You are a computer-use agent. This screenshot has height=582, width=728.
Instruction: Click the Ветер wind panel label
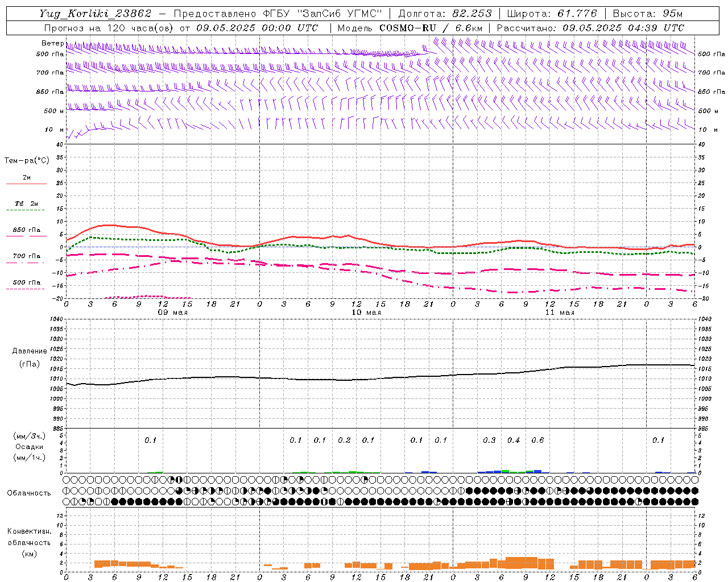tap(52, 43)
